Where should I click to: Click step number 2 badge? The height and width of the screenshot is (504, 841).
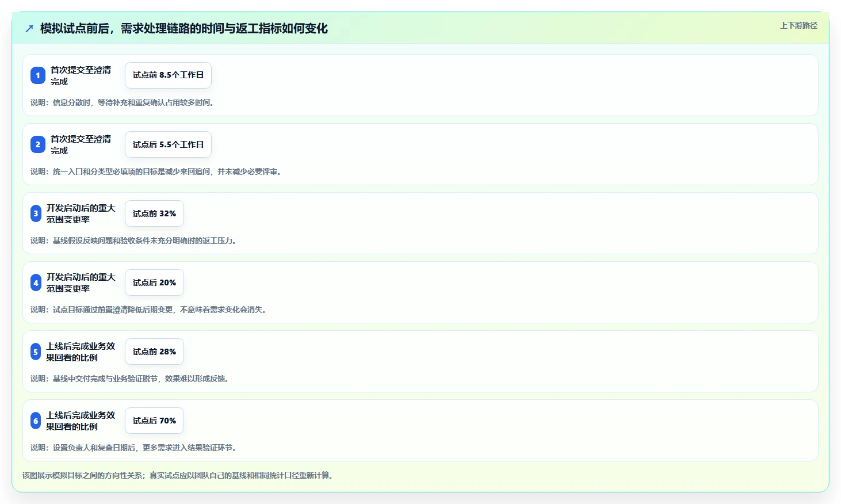coord(38,144)
